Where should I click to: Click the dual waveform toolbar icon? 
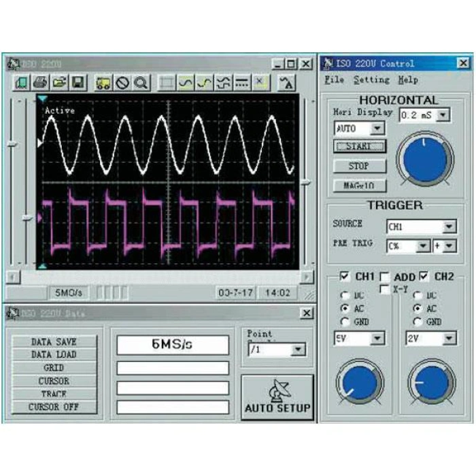pos(223,83)
